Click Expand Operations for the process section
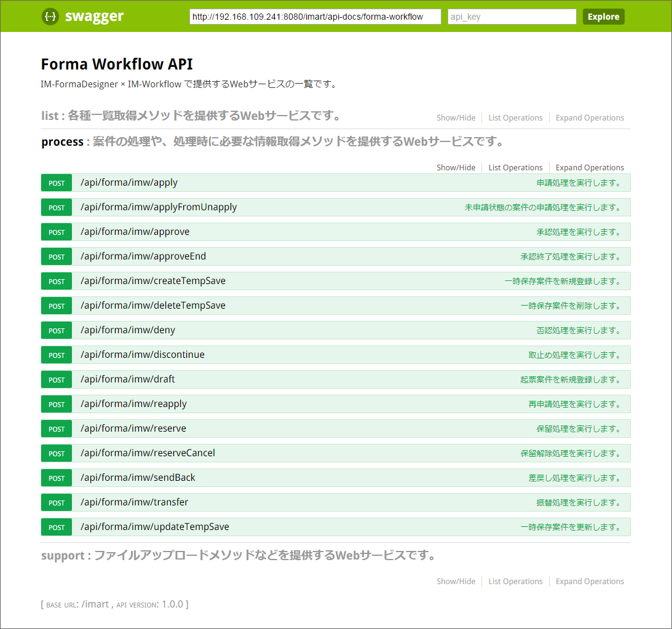 point(590,167)
